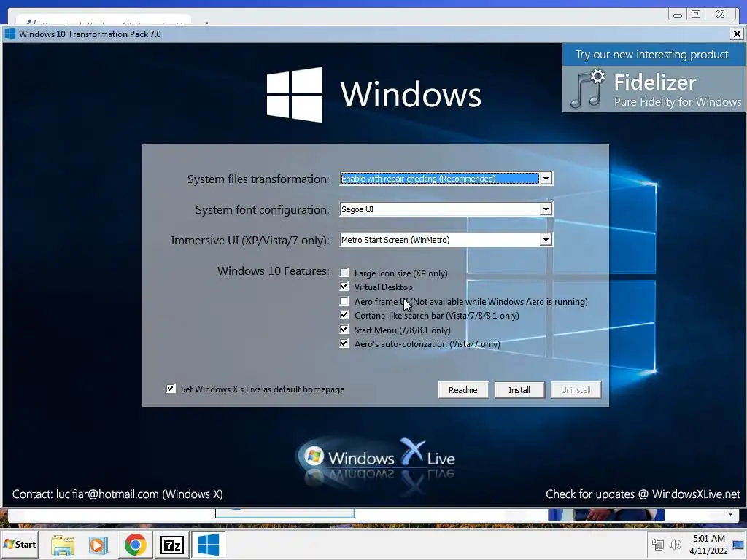Viewport: 747px width, 560px height.
Task: Uncheck Aero's auto-colorization option
Action: click(x=344, y=343)
